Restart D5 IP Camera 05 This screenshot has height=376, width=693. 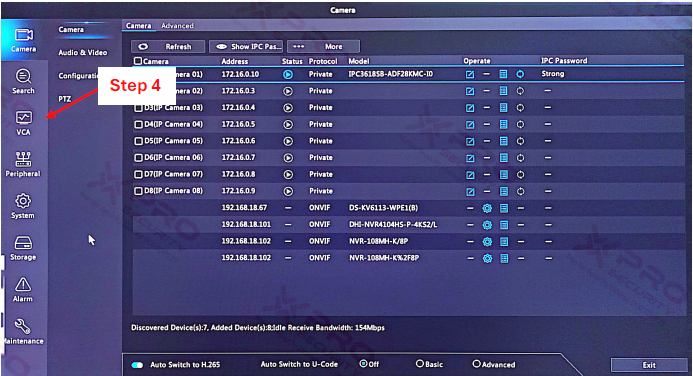tap(520, 141)
